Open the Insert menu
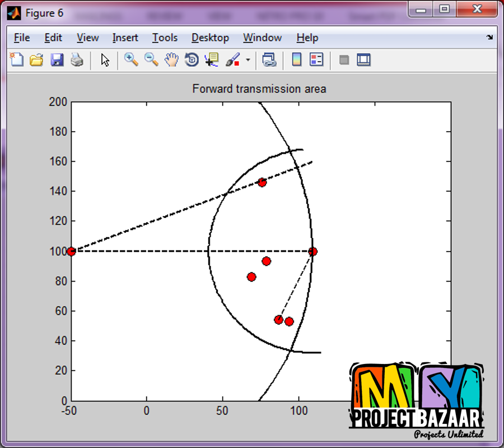Image resolution: width=504 pixels, height=448 pixels. (125, 38)
